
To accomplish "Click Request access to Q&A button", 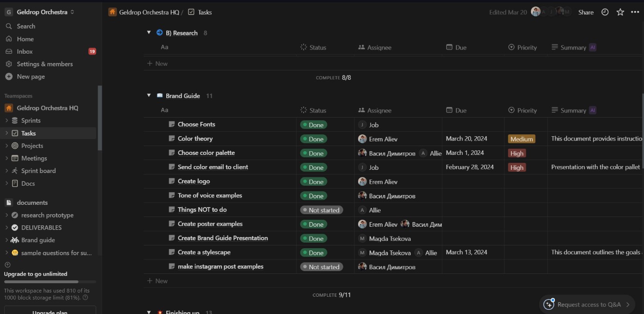I will pyautogui.click(x=587, y=305).
